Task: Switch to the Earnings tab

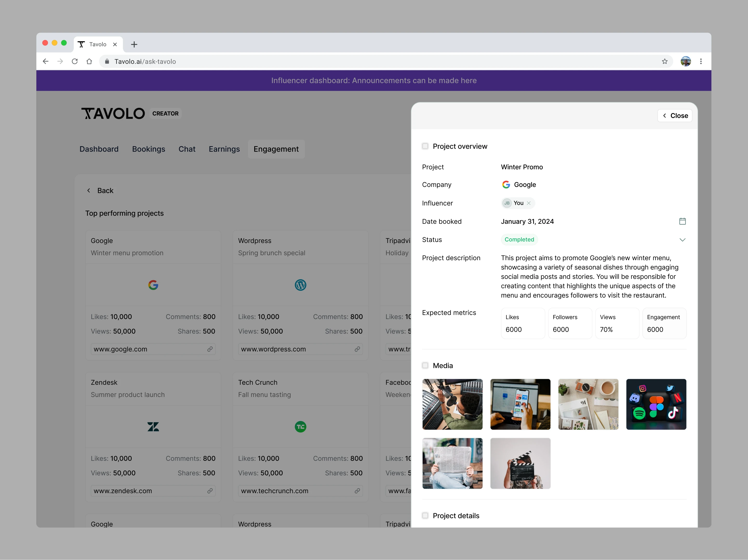Action: click(224, 149)
